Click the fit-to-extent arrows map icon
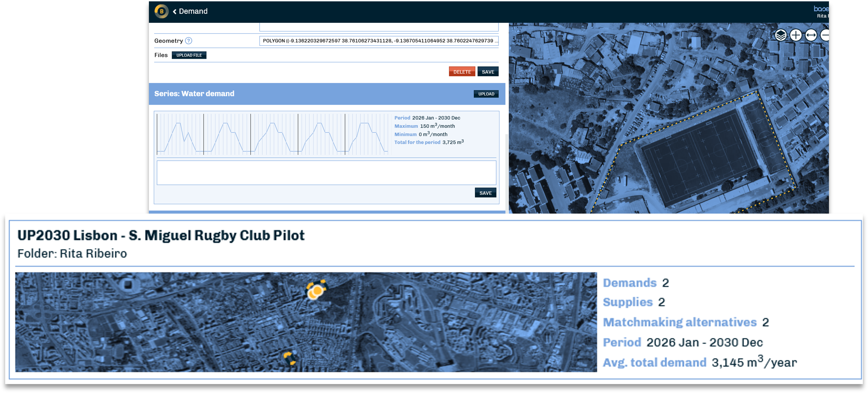868x393 pixels. coord(811,35)
